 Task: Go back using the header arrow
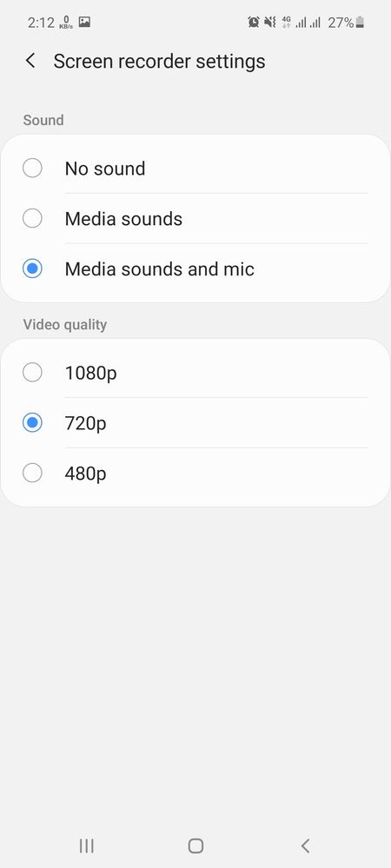30,61
